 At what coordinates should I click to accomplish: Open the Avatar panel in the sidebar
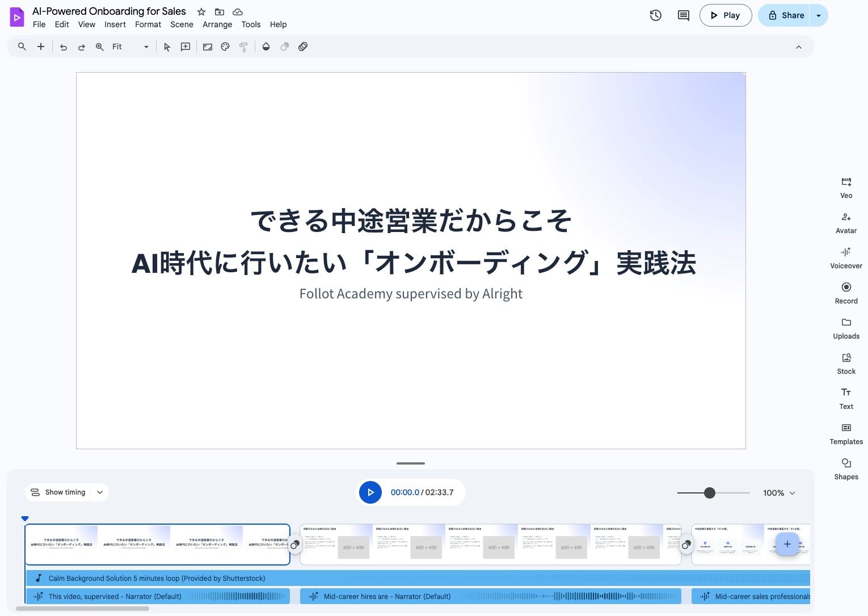pos(846,222)
